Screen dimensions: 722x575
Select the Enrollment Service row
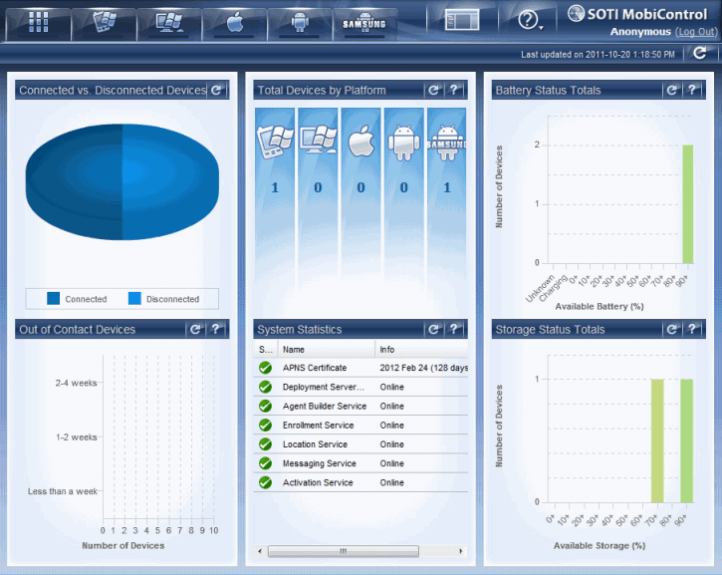361,425
